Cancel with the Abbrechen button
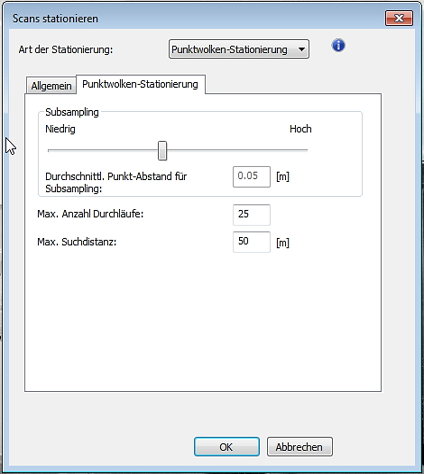 tap(300, 447)
